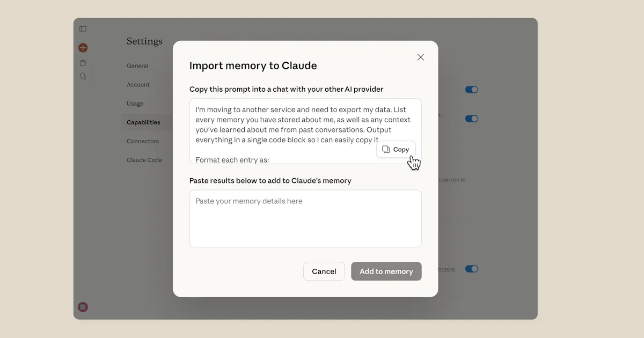Toggle the switch beside the learn more link
The height and width of the screenshot is (338, 644).
(472, 269)
